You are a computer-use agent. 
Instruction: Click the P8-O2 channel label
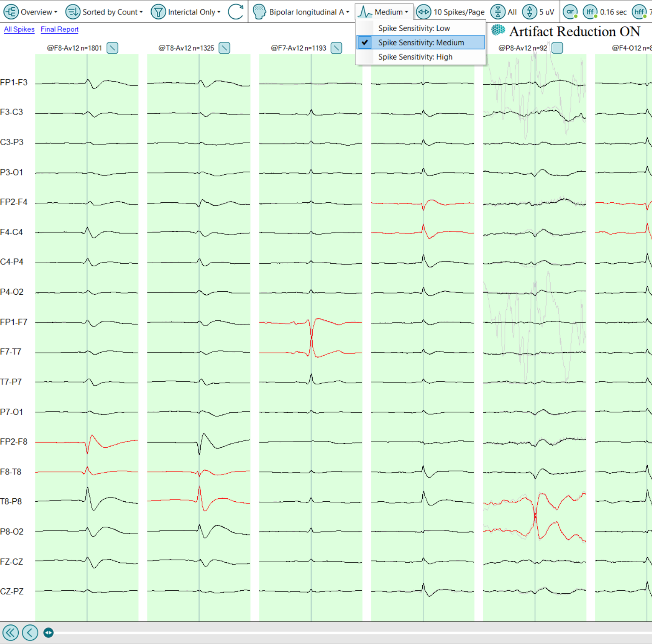[x=12, y=532]
